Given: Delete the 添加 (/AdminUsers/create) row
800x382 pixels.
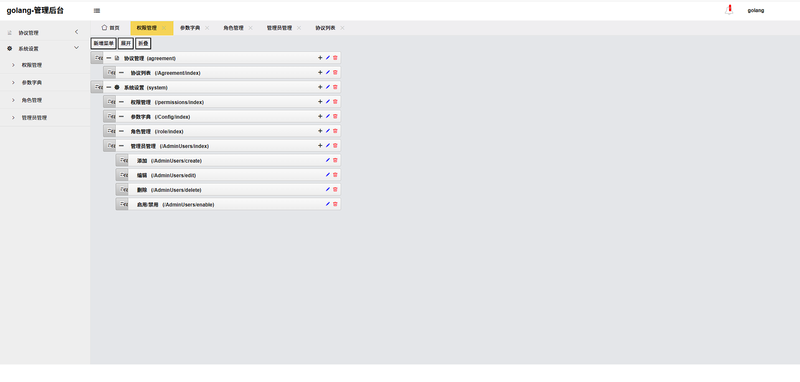Looking at the screenshot, I should 335,160.
